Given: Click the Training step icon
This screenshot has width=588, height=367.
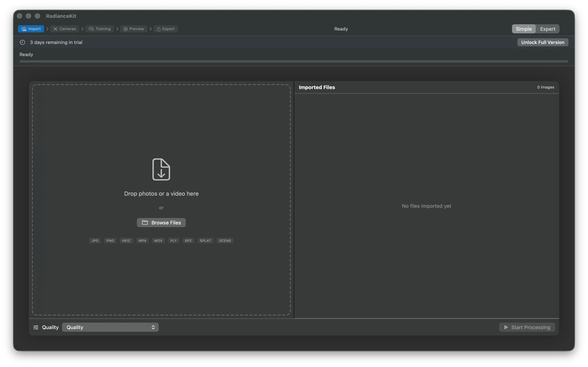Looking at the screenshot, I should [91, 29].
